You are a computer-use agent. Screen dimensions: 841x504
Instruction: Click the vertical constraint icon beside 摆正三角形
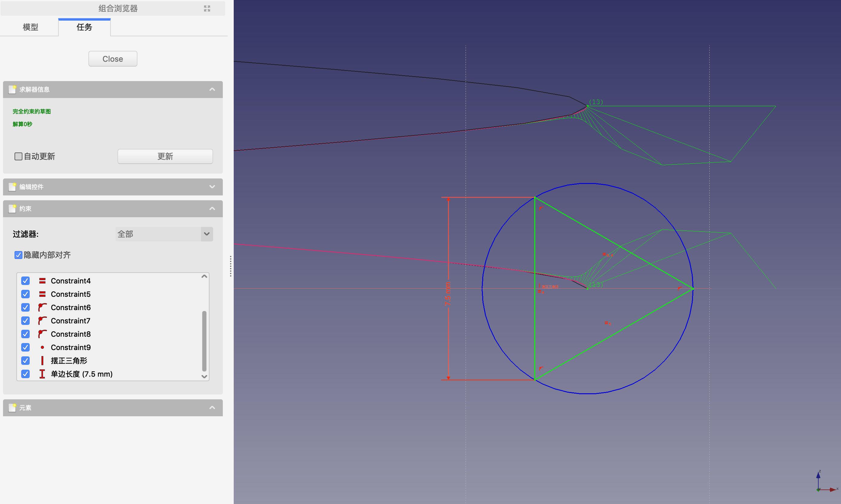pos(42,360)
